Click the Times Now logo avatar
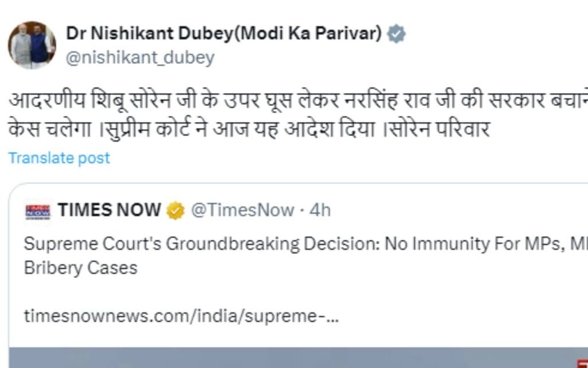 point(38,211)
